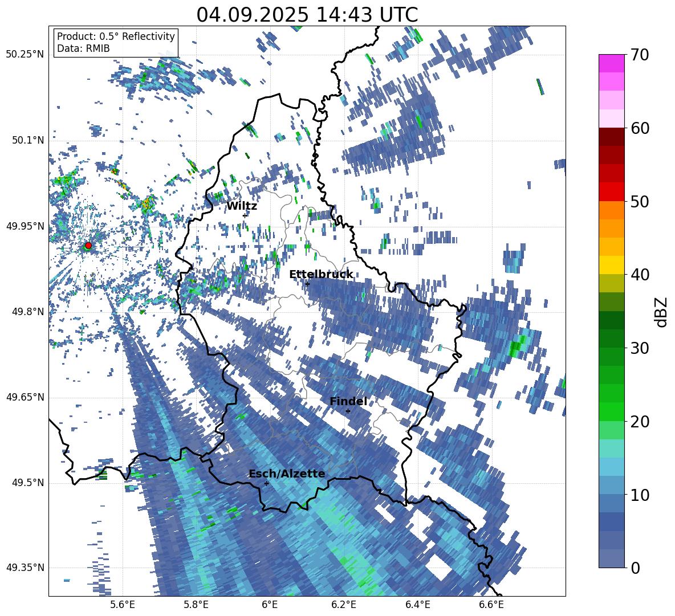Click the title 04.09.2025 14:43 UTC
This screenshot has width=675, height=616.
(307, 15)
